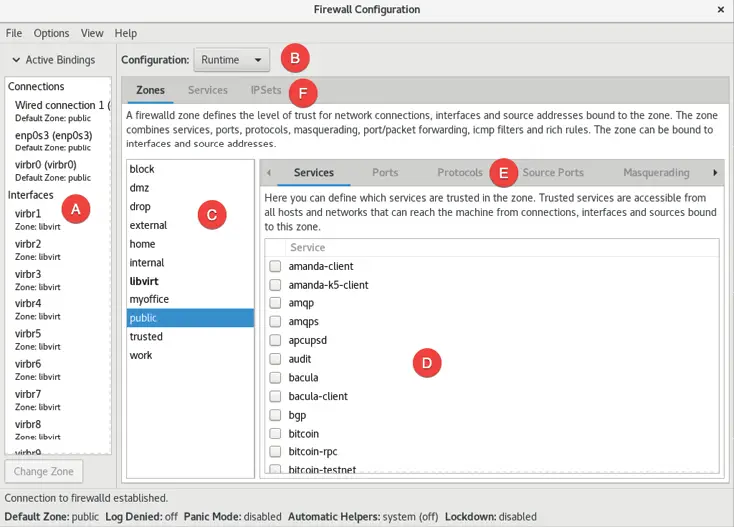Open the Options menu
The width and height of the screenshot is (734, 527).
coord(51,33)
